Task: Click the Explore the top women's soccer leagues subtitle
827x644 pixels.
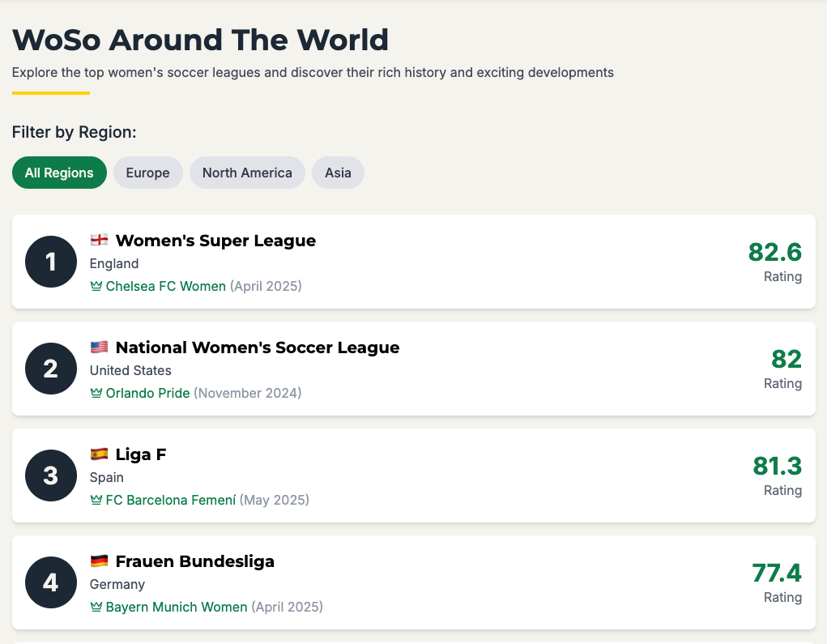Action: [x=313, y=72]
